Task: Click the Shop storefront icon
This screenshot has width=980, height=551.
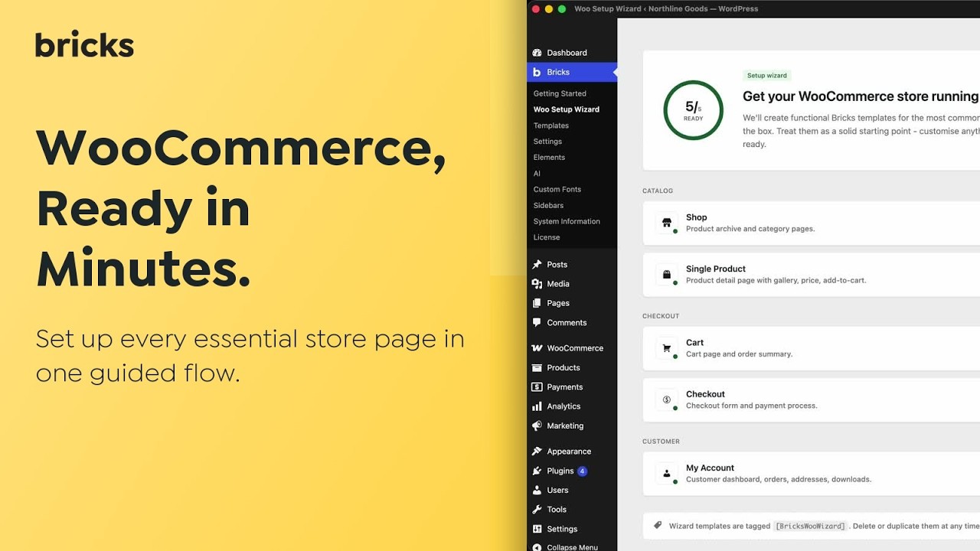Action: [x=667, y=223]
